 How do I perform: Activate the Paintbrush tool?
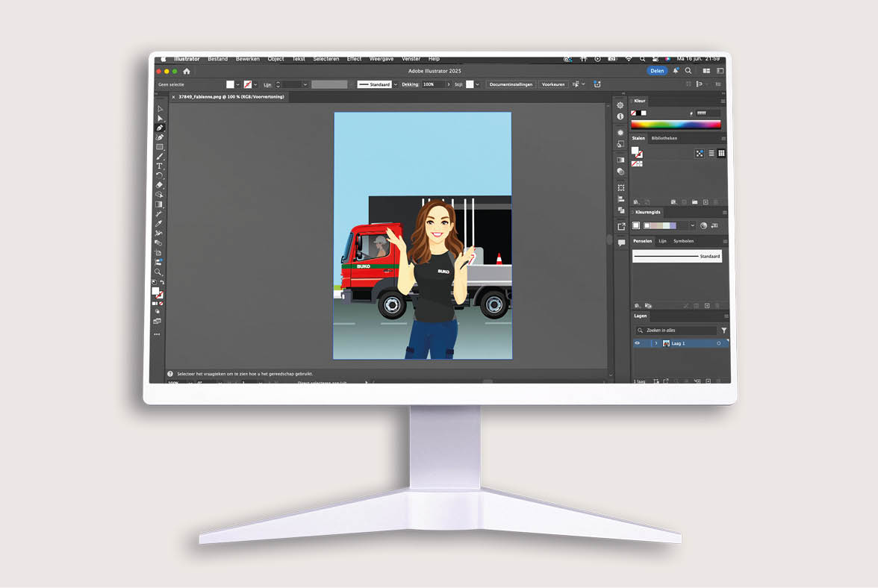pos(159,157)
